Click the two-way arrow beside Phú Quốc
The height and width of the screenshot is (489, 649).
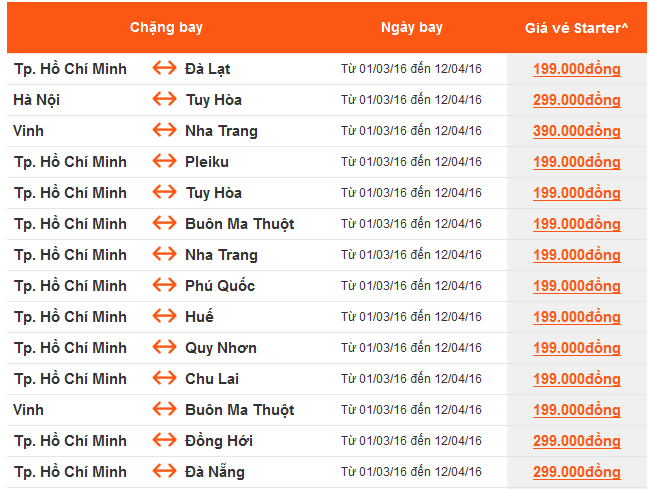coord(164,286)
